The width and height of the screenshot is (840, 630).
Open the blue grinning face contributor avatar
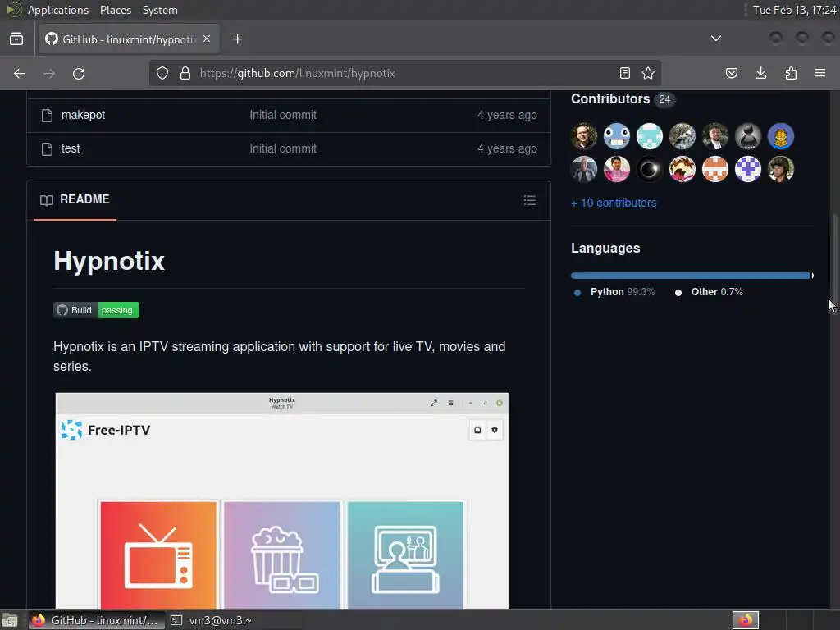click(x=617, y=136)
